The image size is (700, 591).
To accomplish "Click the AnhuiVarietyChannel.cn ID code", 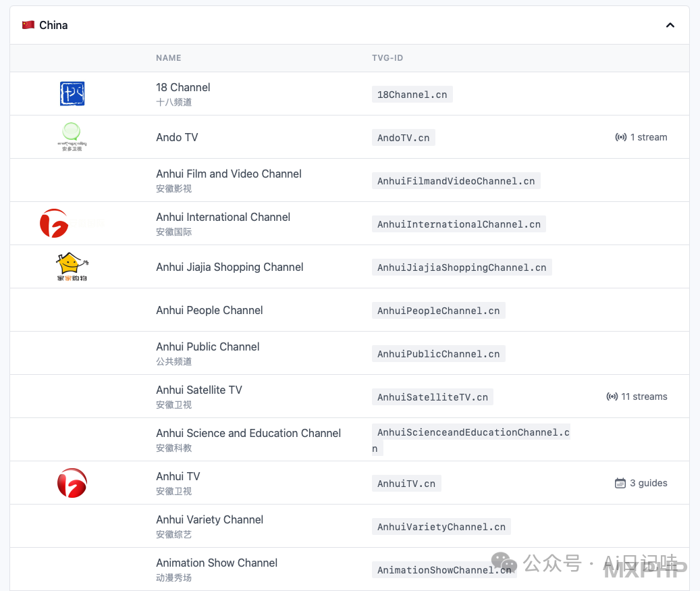I will [x=441, y=527].
